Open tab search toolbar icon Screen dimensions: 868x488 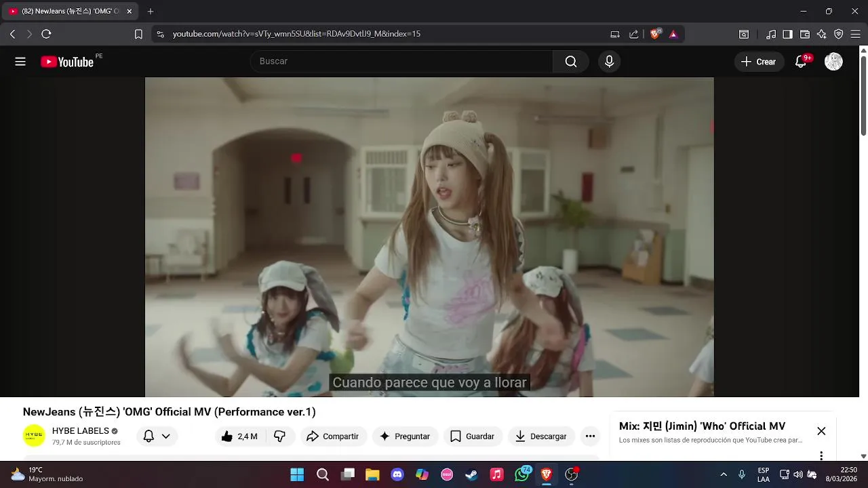pos(744,34)
